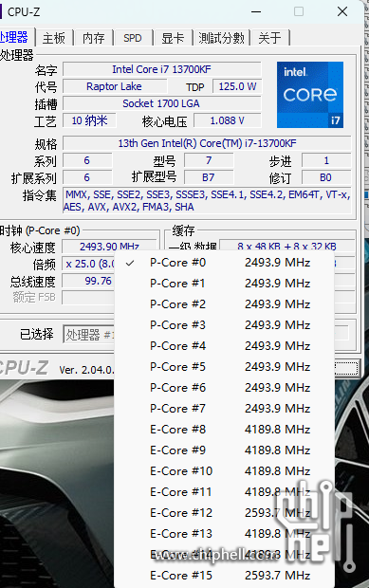Pick E-Core #10 from the list
Viewport: 369px width, 588px height.
click(224, 471)
